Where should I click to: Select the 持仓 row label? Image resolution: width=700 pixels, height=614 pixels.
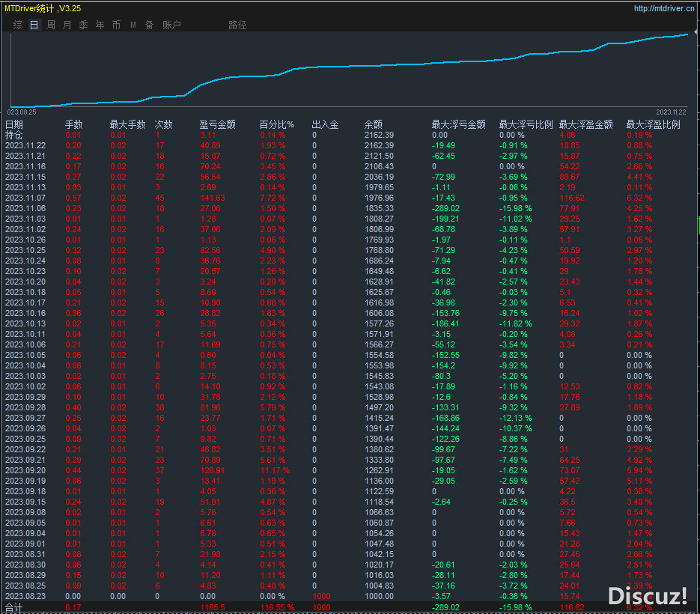(x=13, y=135)
